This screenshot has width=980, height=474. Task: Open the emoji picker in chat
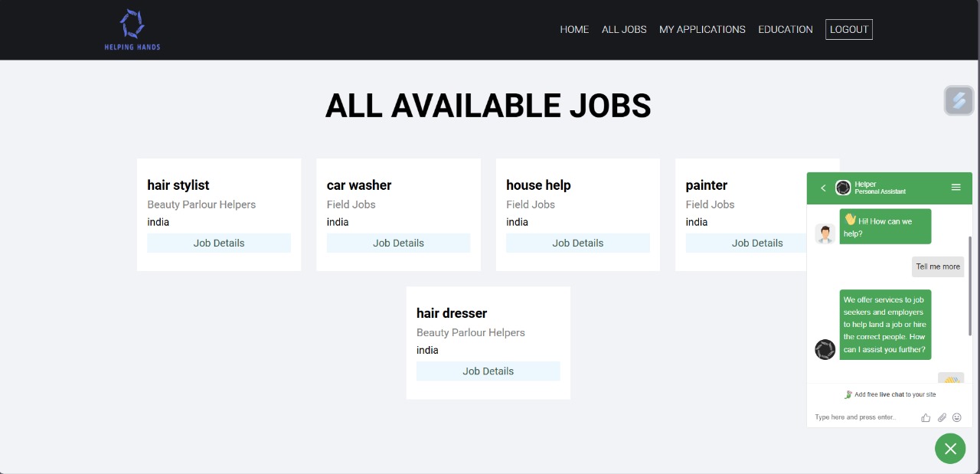tap(957, 417)
